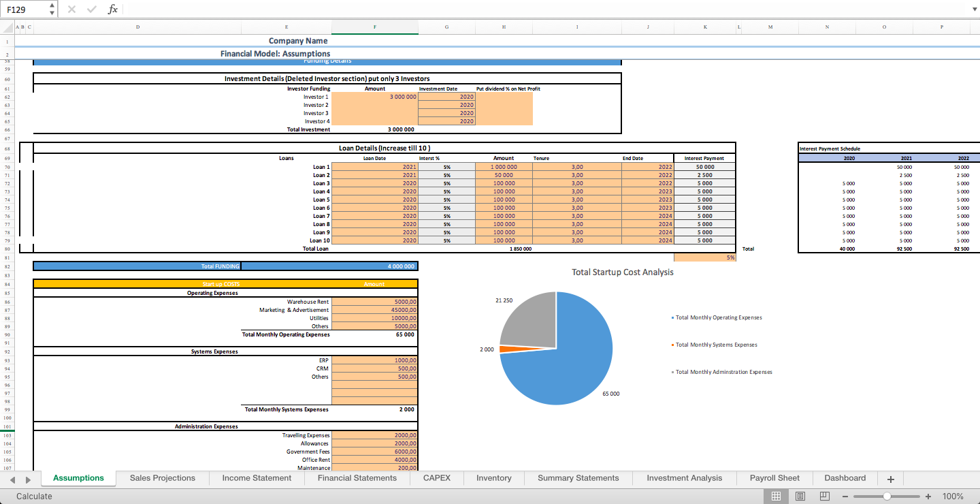Image resolution: width=980 pixels, height=504 pixels.
Task: Click the fx insert function icon
Action: point(113,10)
